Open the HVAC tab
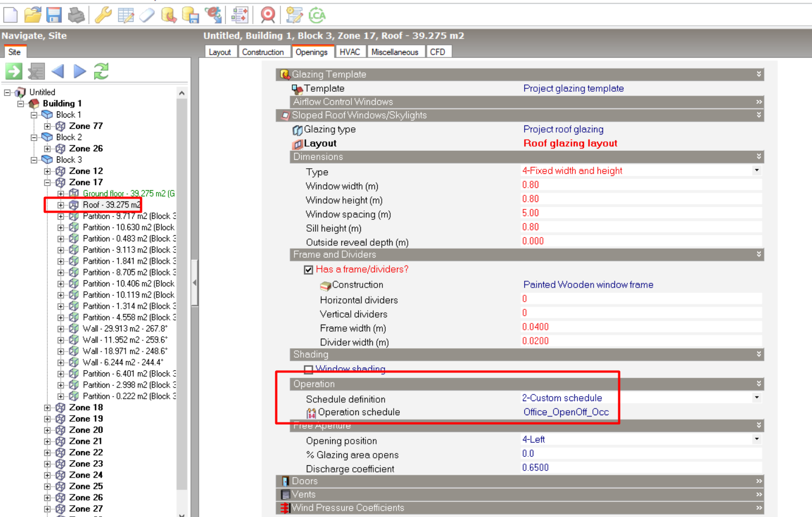This screenshot has width=812, height=517. [x=350, y=52]
